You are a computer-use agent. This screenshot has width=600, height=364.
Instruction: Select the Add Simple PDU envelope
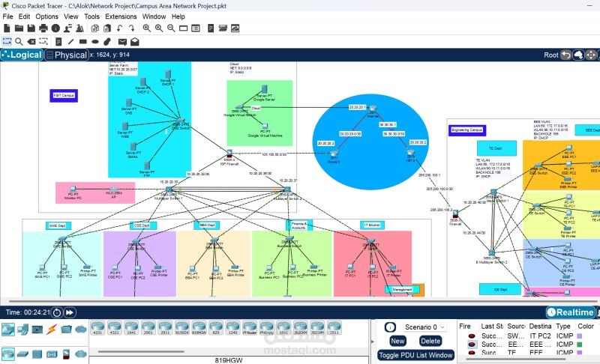pyautogui.click(x=122, y=42)
